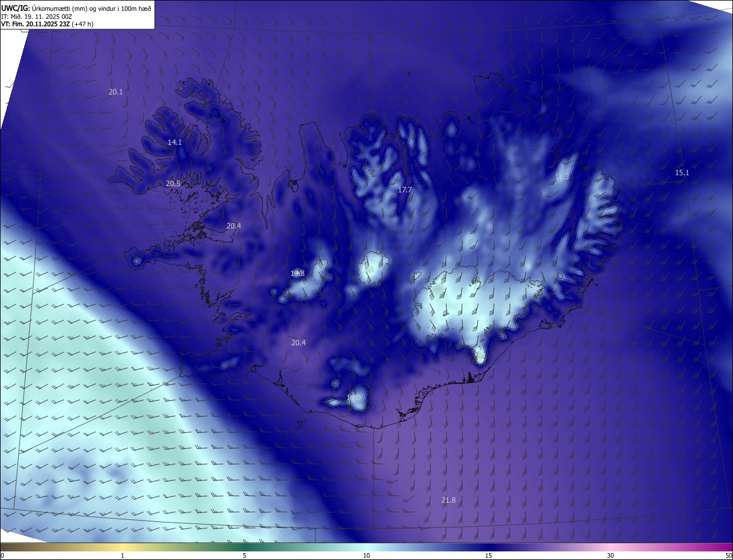The height and width of the screenshot is (560, 733).
Task: Click the 20.5 value label
Action: coord(173,183)
